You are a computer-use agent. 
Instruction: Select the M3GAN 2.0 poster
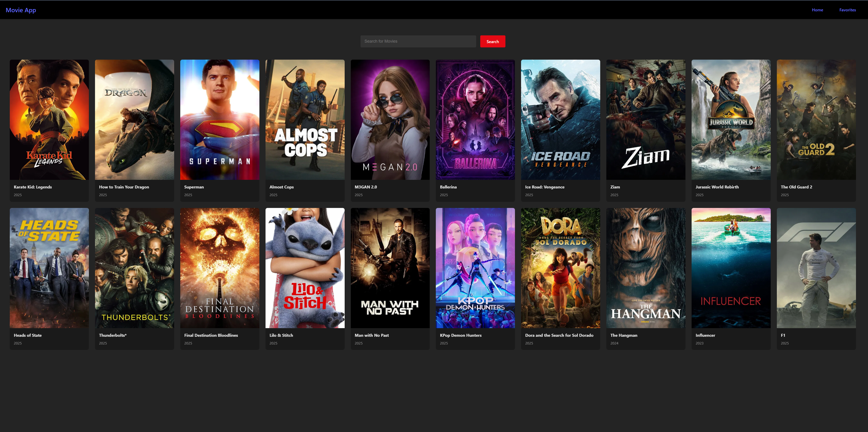point(390,120)
